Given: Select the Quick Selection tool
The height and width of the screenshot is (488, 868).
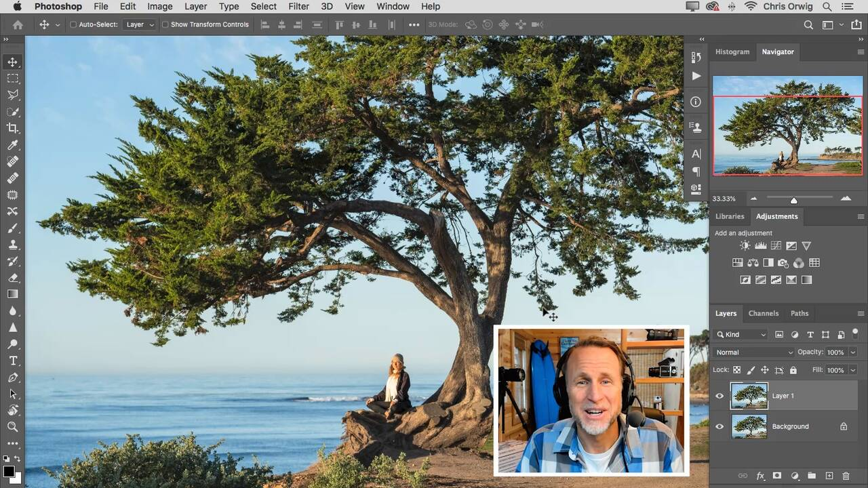Looking at the screenshot, I should (x=12, y=112).
